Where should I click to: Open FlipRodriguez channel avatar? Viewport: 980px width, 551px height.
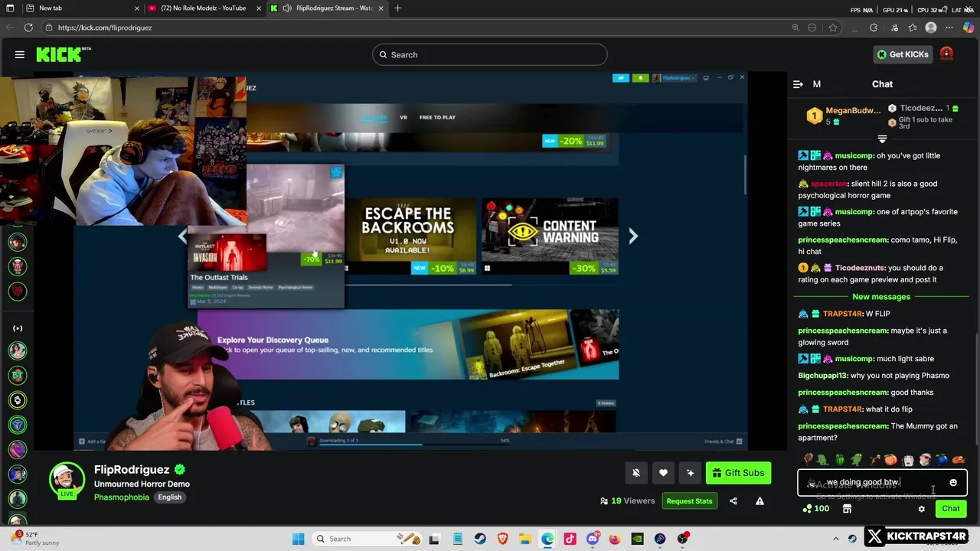coord(67,481)
